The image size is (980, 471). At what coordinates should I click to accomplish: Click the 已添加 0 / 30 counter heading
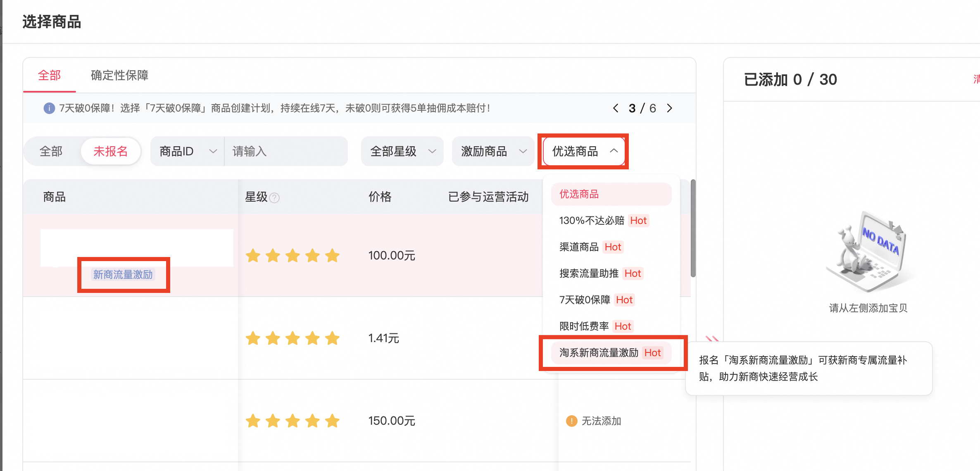790,79
